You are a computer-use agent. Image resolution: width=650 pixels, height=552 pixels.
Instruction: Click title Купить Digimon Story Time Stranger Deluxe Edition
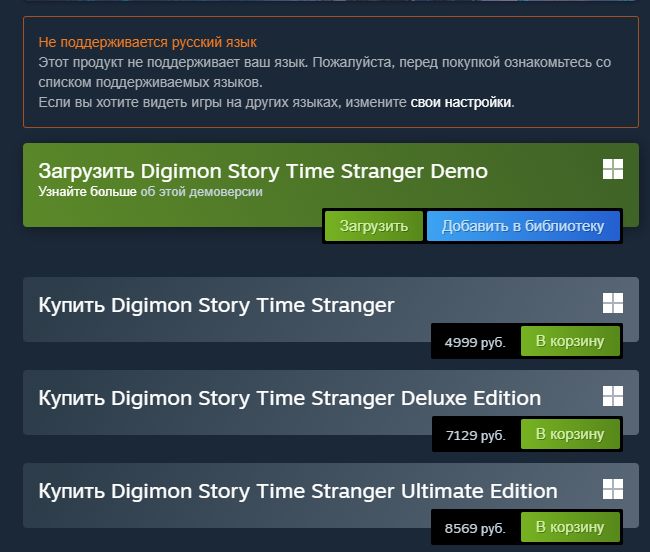pos(289,398)
